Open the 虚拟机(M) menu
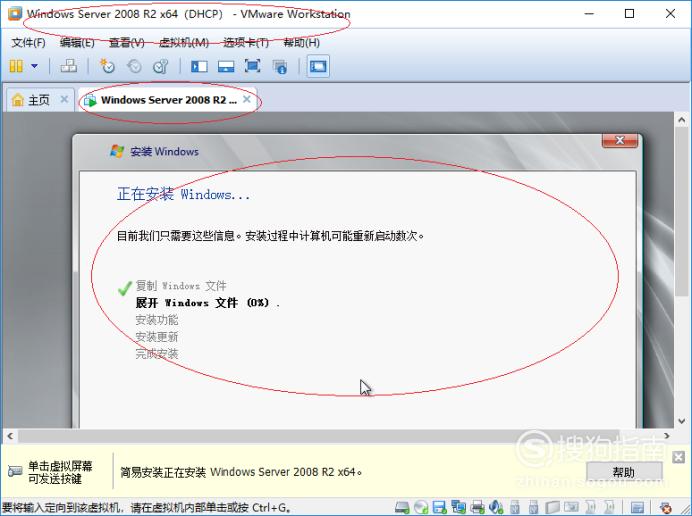The width and height of the screenshot is (692, 516). tap(184, 42)
